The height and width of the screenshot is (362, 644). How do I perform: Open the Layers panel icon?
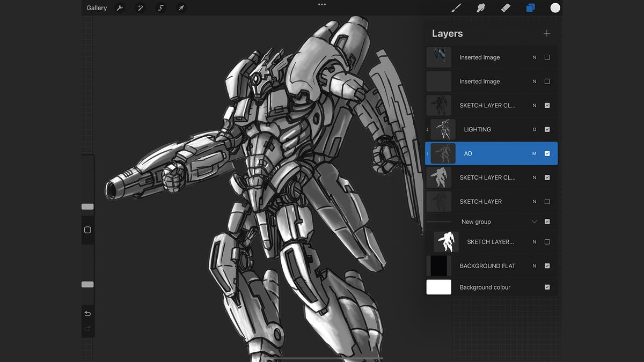point(530,8)
